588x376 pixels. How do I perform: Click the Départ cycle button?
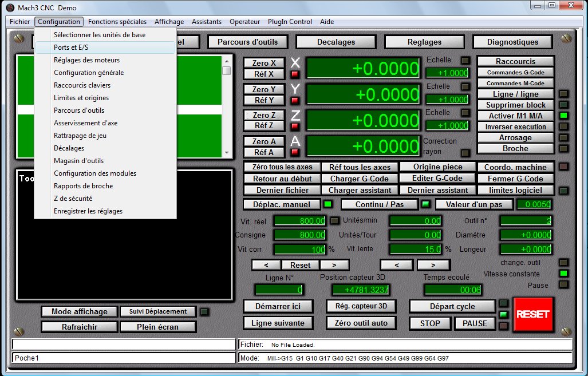pos(452,306)
